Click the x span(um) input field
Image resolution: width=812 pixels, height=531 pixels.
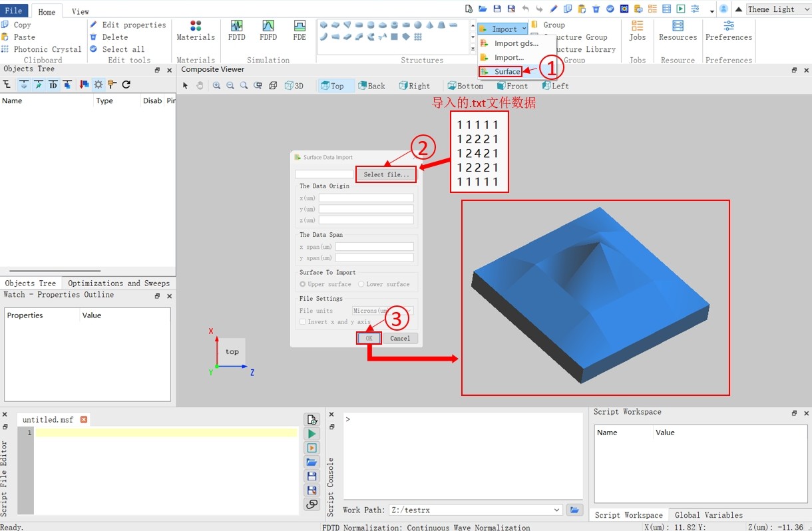pos(374,247)
